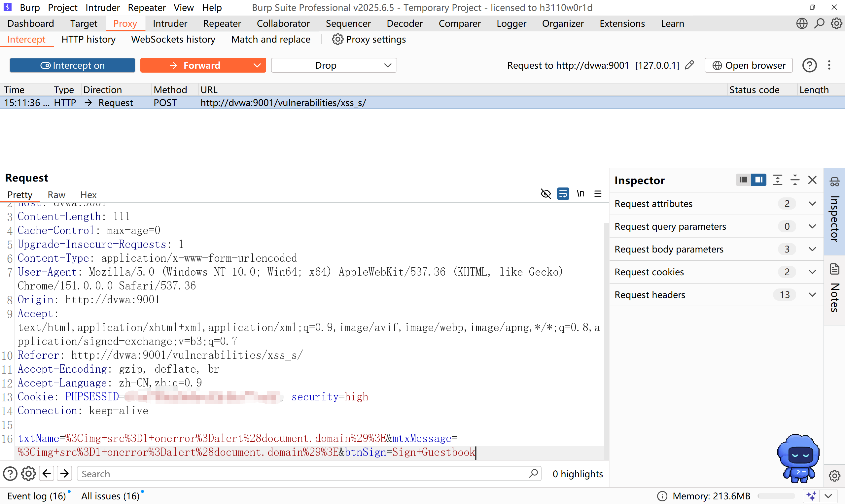Screen dimensions: 845x504
Task: Open the Burp AI robot assistant
Action: coord(798,458)
